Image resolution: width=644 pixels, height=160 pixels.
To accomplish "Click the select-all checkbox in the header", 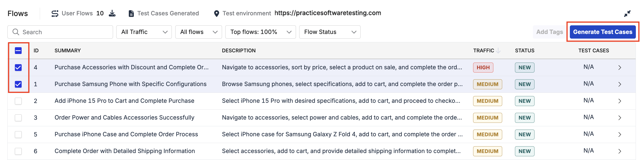I will [x=18, y=50].
